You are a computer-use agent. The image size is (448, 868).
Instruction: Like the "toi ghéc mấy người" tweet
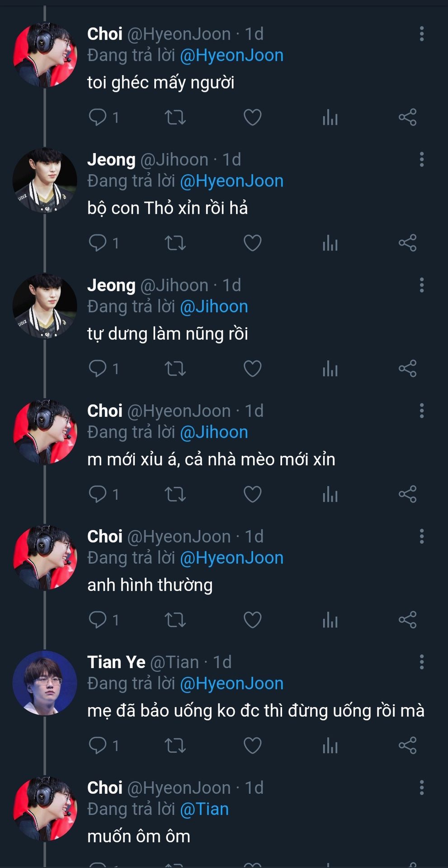[x=252, y=118]
